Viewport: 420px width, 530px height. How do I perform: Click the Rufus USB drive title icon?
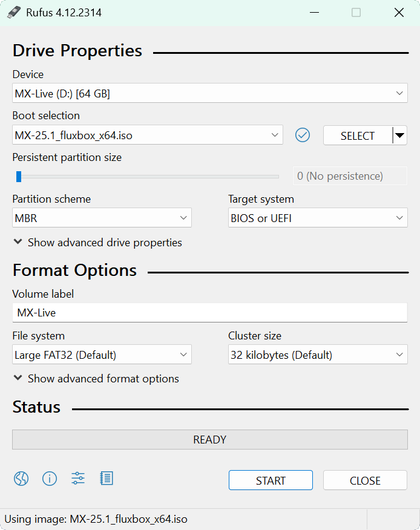(14, 13)
